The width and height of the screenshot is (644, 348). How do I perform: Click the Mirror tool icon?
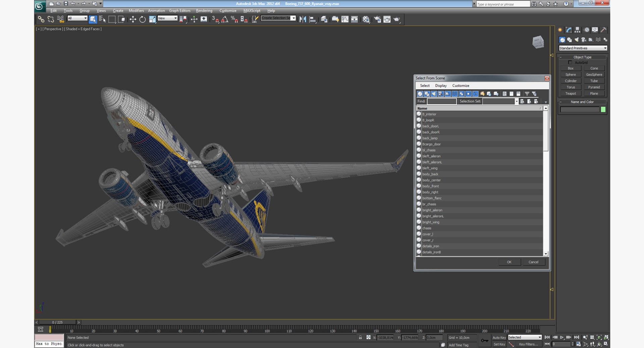point(303,19)
